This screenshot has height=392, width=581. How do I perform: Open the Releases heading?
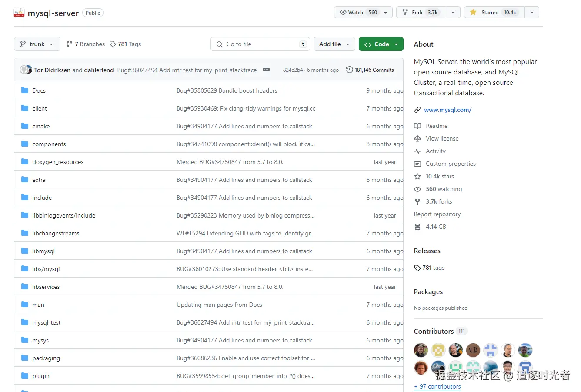point(427,251)
